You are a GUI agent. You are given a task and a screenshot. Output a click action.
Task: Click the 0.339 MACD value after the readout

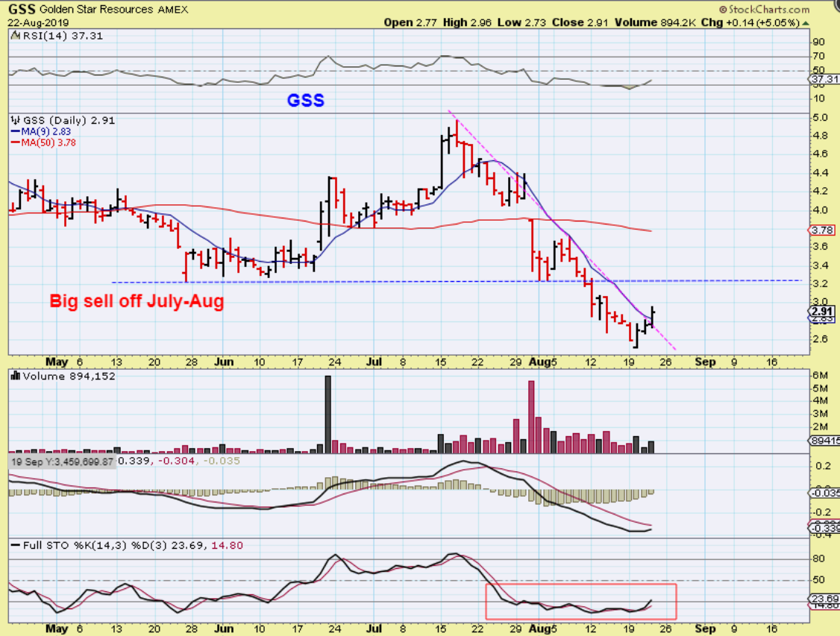[134, 461]
